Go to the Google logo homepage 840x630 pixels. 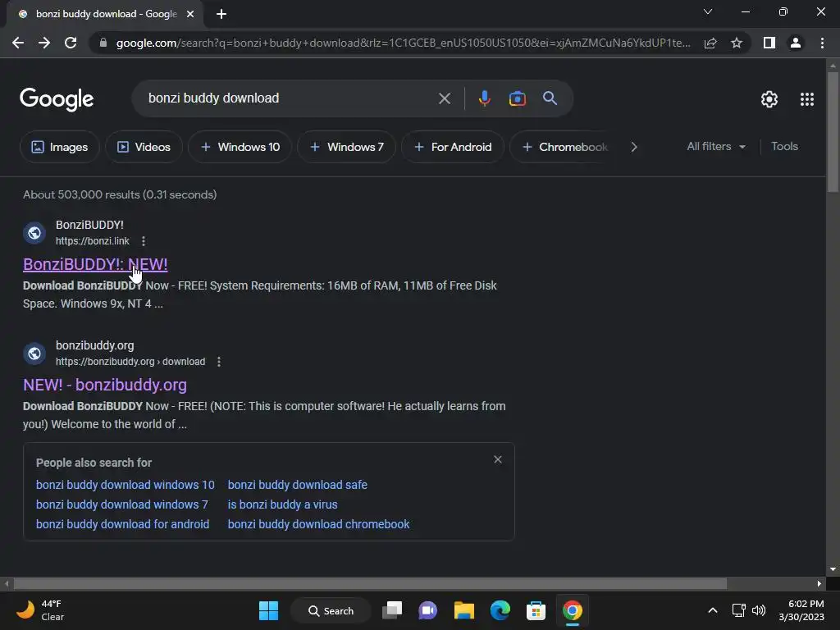point(57,99)
